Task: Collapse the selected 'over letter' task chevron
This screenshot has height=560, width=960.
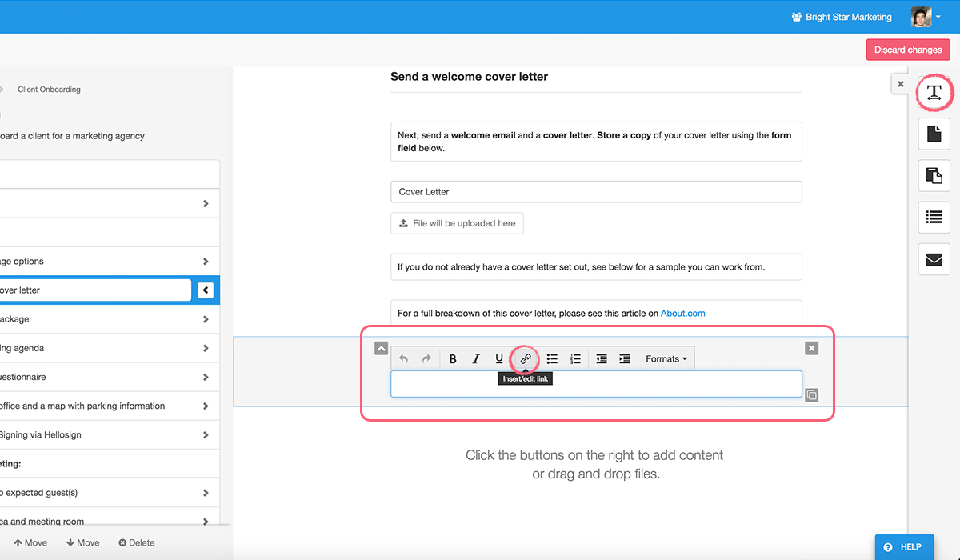Action: tap(206, 290)
